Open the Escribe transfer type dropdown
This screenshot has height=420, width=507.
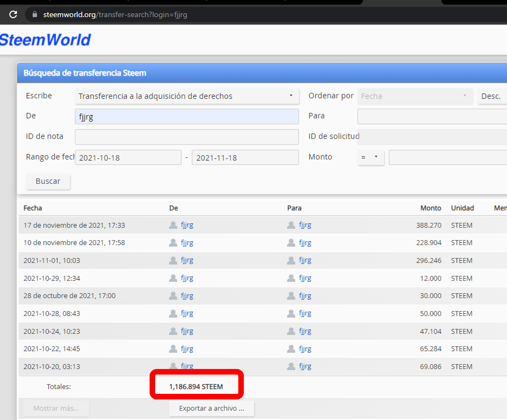click(187, 96)
